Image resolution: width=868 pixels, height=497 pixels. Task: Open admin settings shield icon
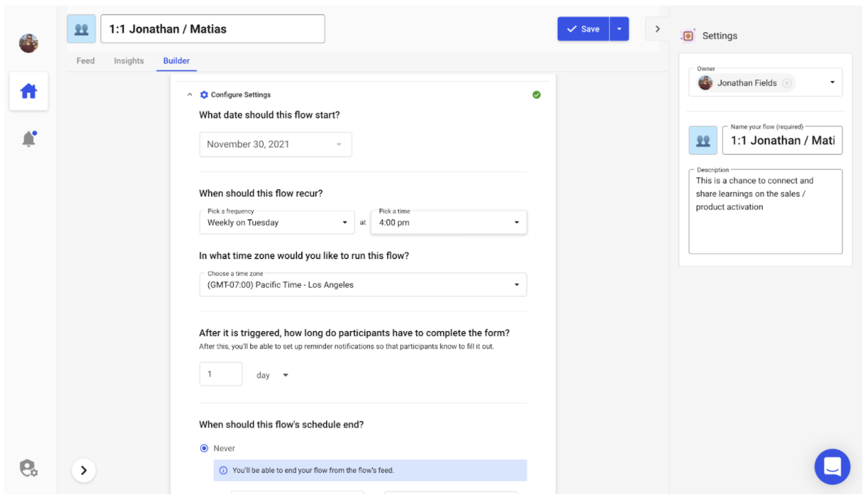click(28, 469)
